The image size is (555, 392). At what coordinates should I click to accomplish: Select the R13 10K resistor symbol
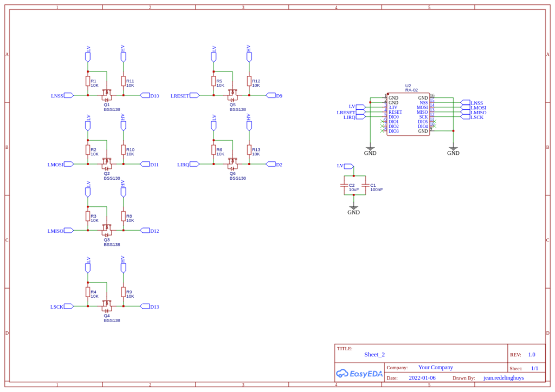(x=249, y=150)
